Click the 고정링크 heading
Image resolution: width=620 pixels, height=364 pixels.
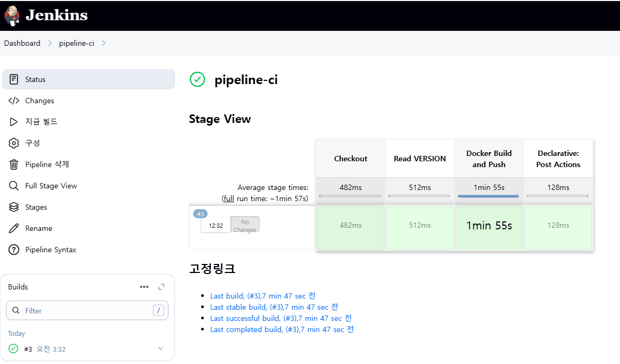point(212,269)
